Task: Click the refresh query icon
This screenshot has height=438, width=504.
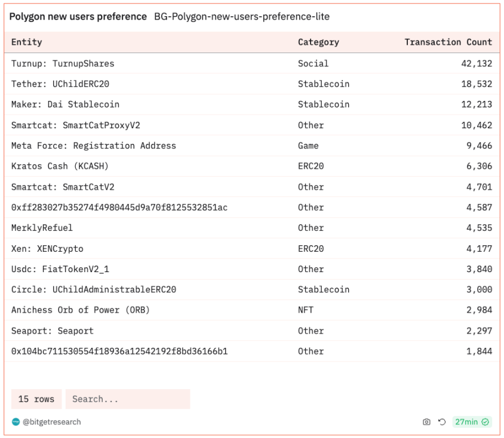Action: pyautogui.click(x=442, y=422)
